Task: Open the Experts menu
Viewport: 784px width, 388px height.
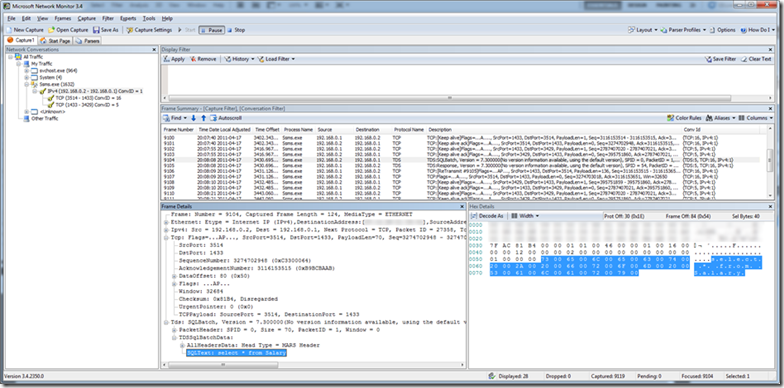Action: (128, 18)
